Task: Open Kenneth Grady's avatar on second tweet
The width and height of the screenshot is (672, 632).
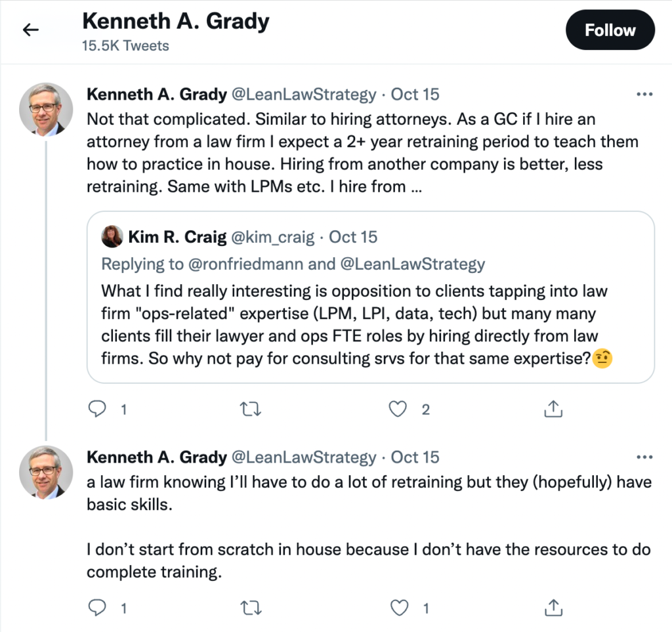Action: pyautogui.click(x=46, y=471)
